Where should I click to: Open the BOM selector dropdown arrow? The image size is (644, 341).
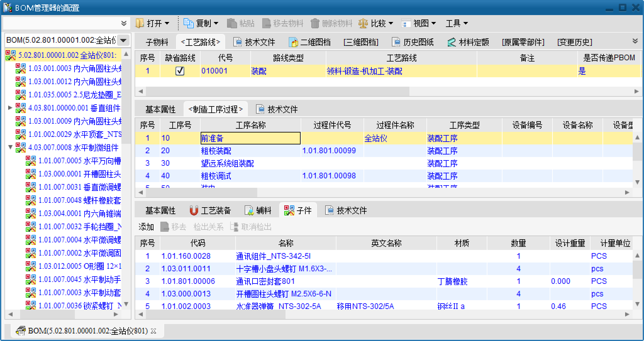click(x=124, y=40)
